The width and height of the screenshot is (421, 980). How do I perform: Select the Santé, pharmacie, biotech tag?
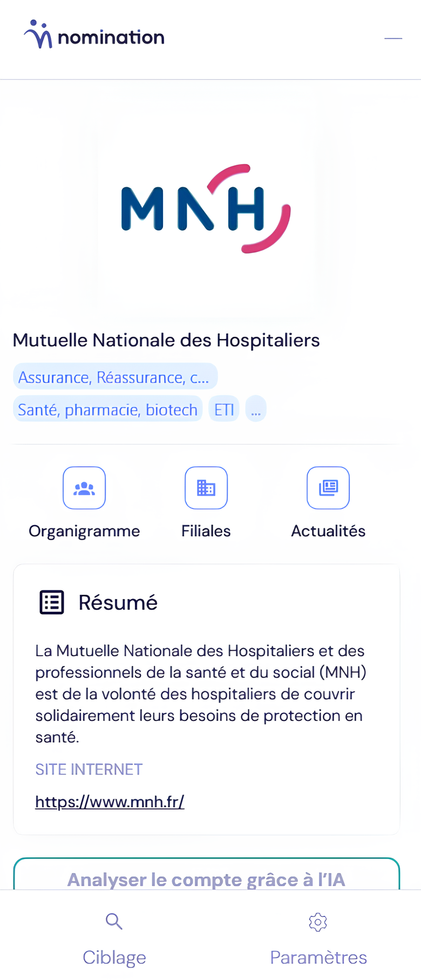pos(108,409)
